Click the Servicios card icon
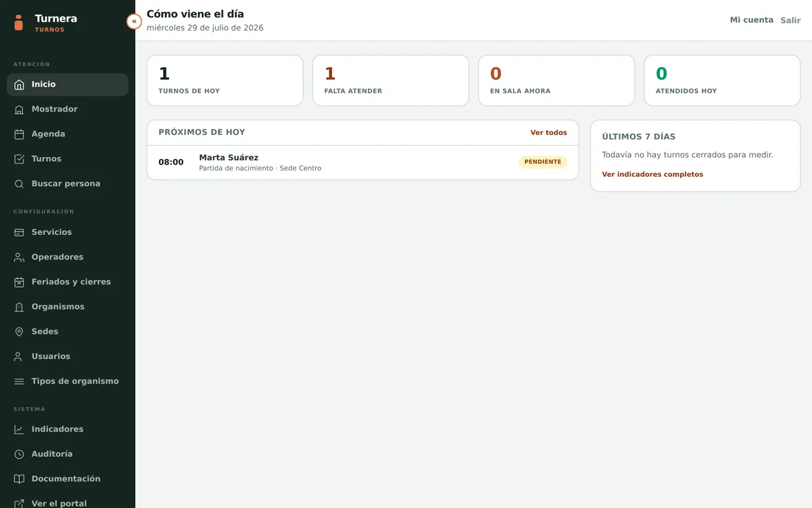 [x=19, y=232]
